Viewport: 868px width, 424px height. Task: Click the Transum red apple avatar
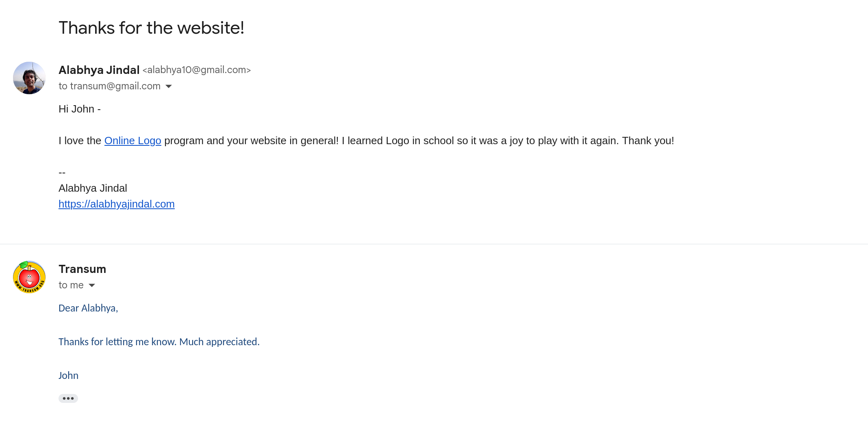pos(29,277)
